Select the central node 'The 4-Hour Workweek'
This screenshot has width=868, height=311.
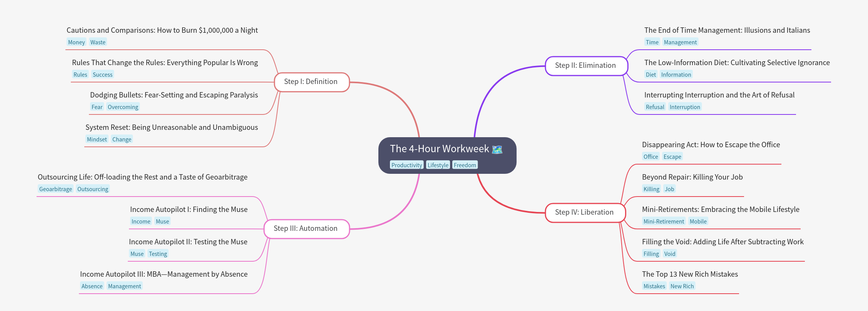point(447,155)
